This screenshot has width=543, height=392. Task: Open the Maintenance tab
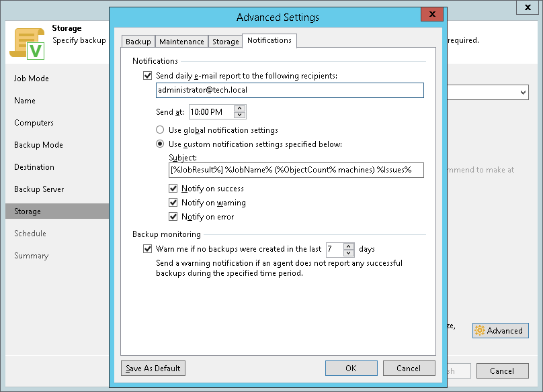click(x=181, y=42)
